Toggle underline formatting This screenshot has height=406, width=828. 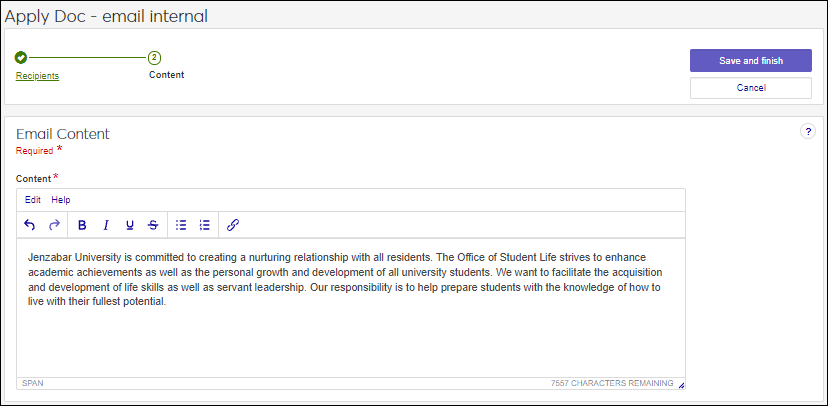pyautogui.click(x=129, y=225)
